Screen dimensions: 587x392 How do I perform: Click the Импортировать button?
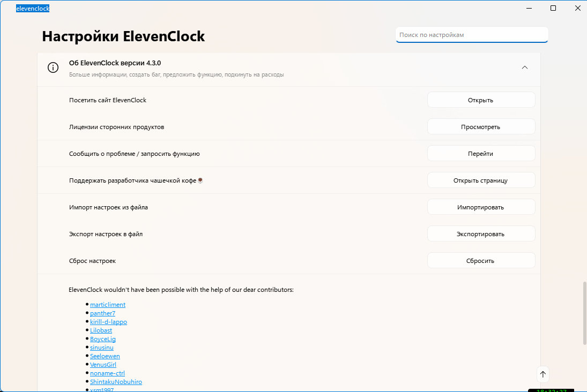point(481,207)
